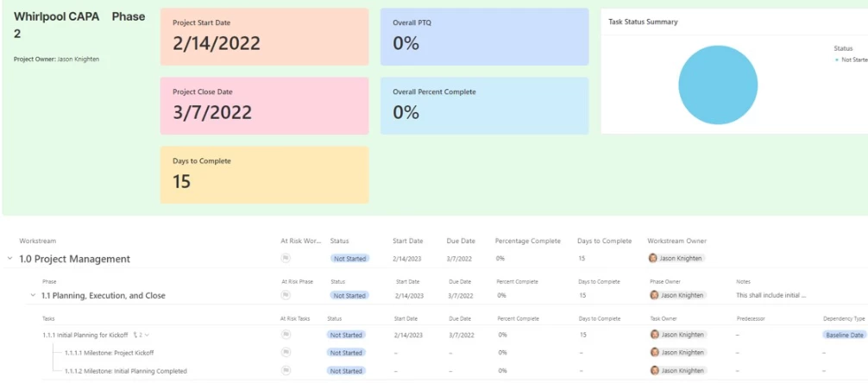
Task: Click Jason Knighten avatar in Workstream Owner row
Action: pos(653,259)
